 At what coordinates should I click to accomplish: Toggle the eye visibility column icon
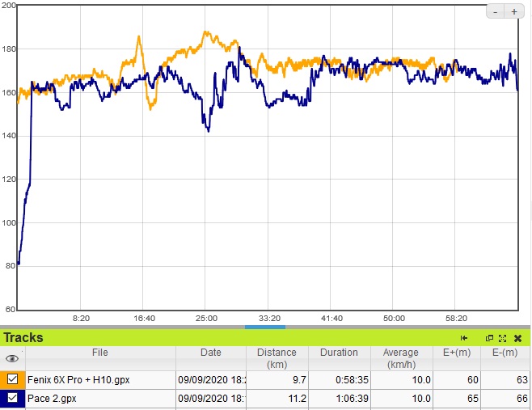point(12,358)
